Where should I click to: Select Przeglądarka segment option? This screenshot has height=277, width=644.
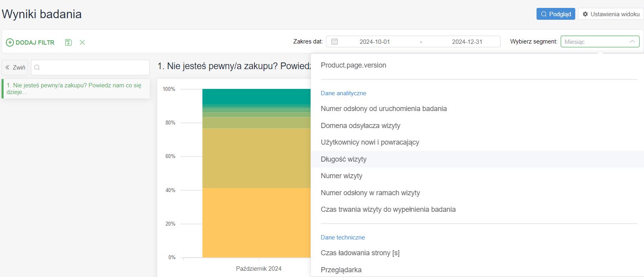point(477,270)
